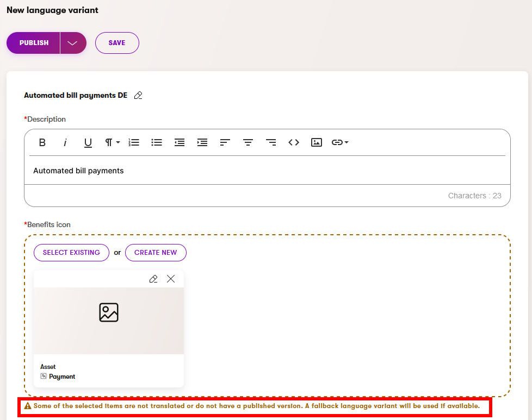Viewport: 532px width, 420px height.
Task: Insert a bulleted list
Action: 157,142
